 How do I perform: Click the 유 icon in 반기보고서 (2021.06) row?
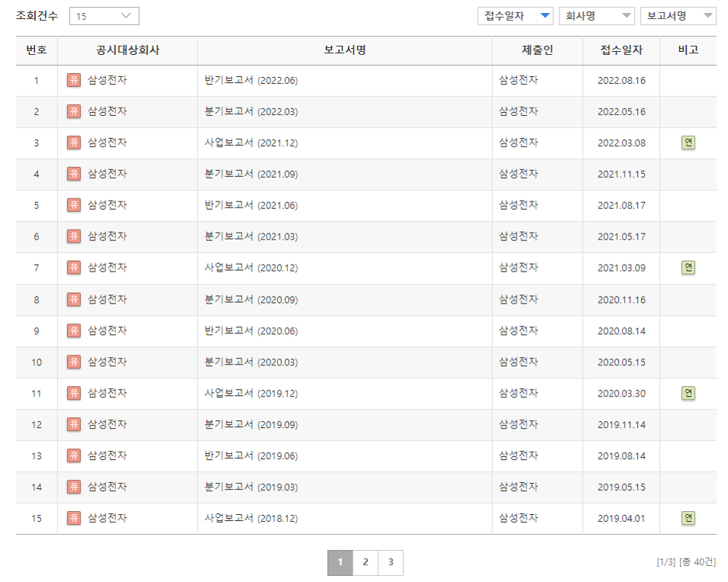pyautogui.click(x=74, y=205)
